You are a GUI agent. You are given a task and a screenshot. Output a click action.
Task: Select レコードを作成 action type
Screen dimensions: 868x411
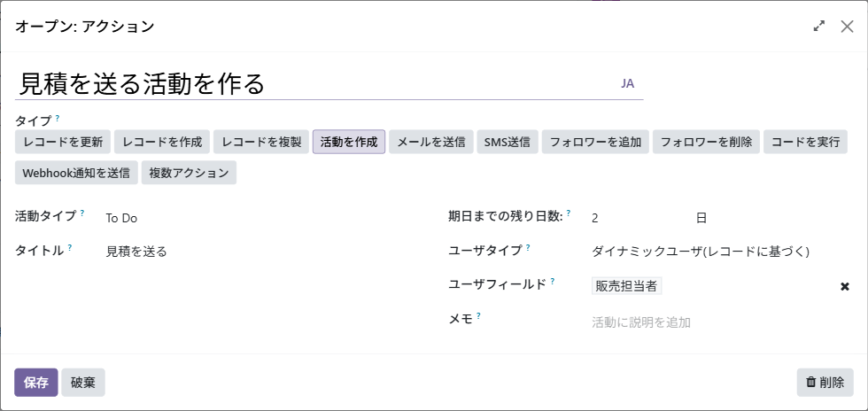(x=162, y=142)
